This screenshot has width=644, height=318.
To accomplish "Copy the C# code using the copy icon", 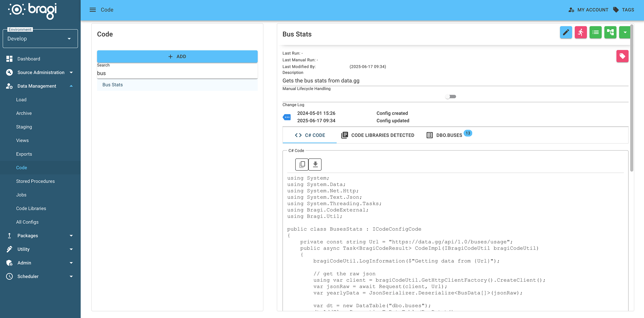I will [x=301, y=165].
